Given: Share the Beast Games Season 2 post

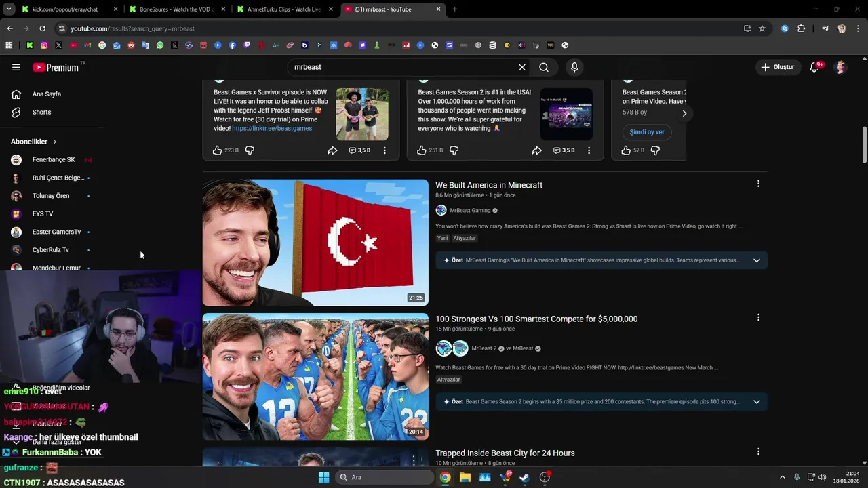Looking at the screenshot, I should click(x=536, y=150).
